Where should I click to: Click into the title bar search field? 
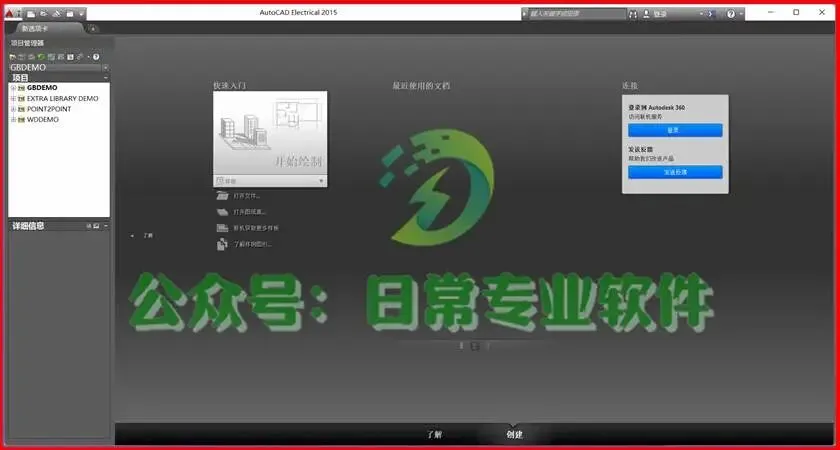point(578,13)
